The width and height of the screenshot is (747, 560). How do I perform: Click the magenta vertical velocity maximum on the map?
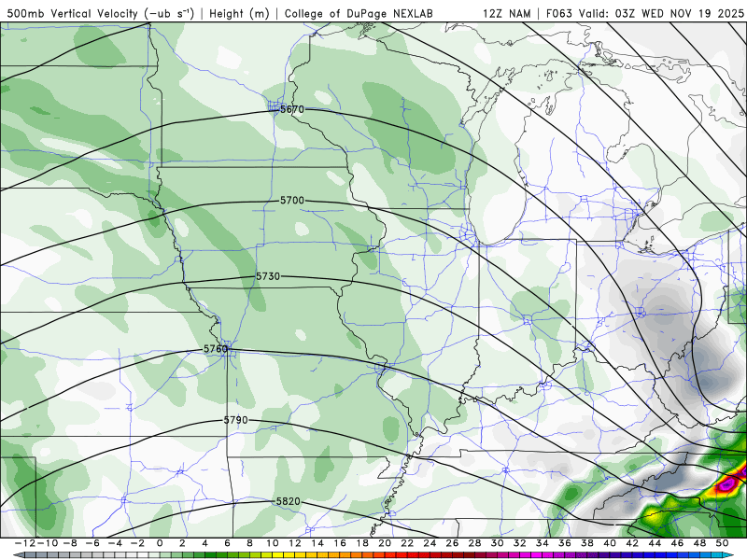pos(727,485)
